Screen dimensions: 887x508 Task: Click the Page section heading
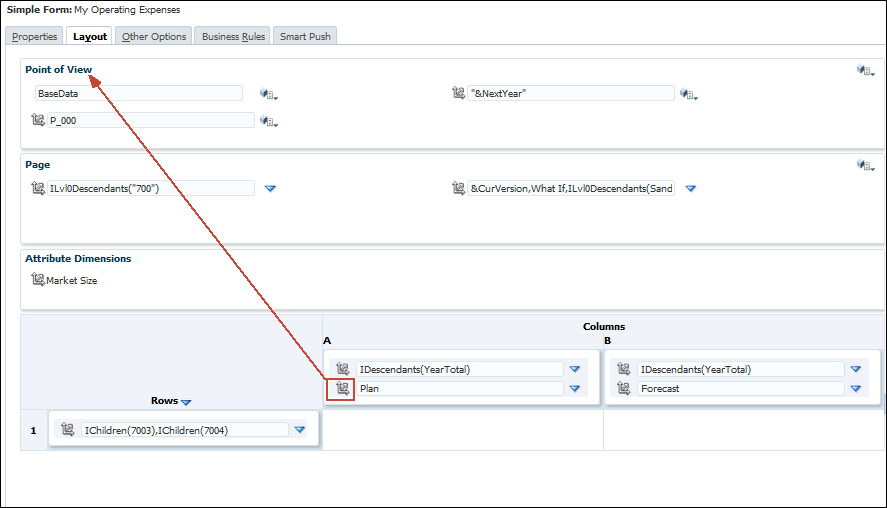click(x=37, y=165)
